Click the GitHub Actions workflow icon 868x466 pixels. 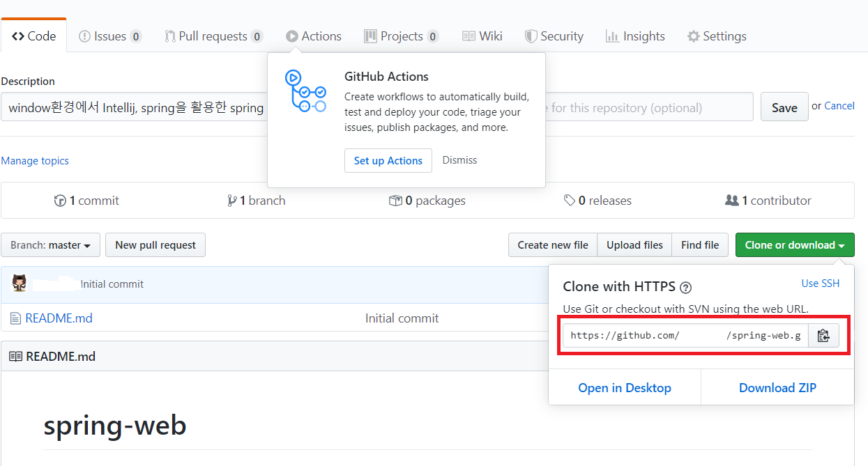[x=305, y=91]
